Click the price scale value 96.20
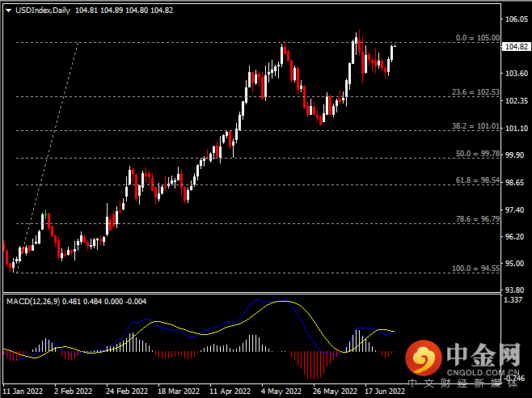This screenshot has width=532, height=398. tap(515, 237)
